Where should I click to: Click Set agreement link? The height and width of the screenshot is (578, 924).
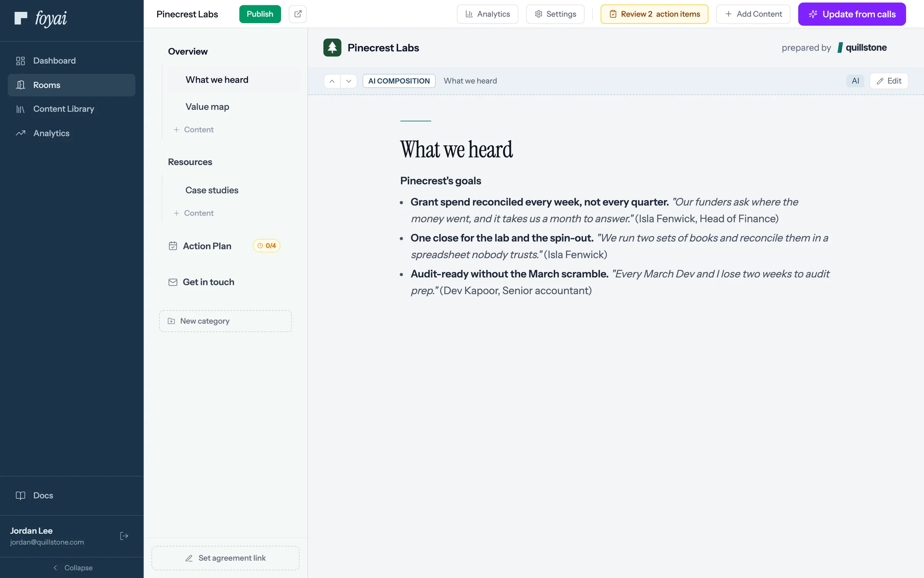226,558
